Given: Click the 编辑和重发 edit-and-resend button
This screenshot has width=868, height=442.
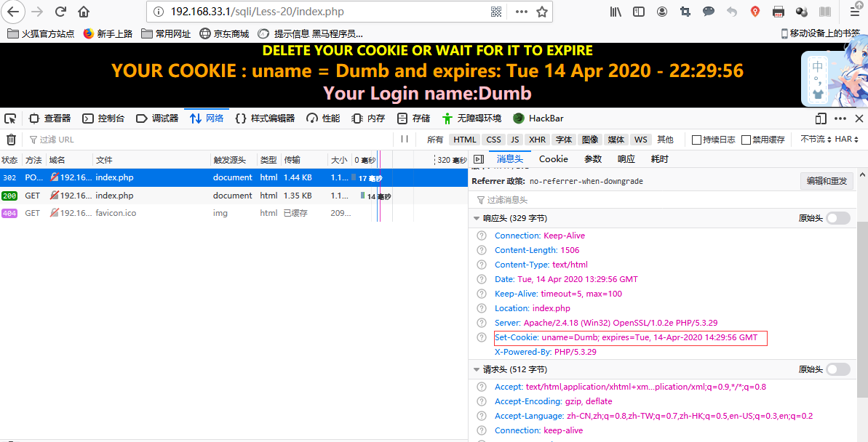Looking at the screenshot, I should coord(827,180).
